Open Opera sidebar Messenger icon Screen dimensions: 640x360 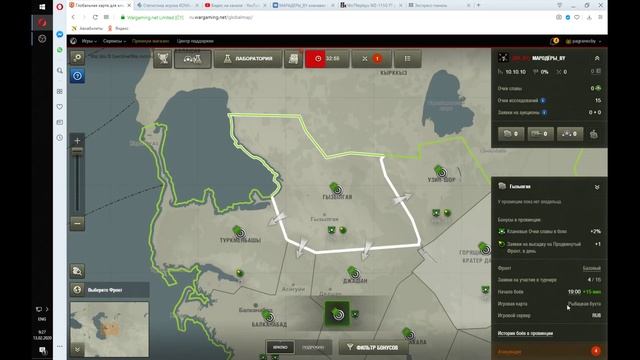tap(60, 34)
